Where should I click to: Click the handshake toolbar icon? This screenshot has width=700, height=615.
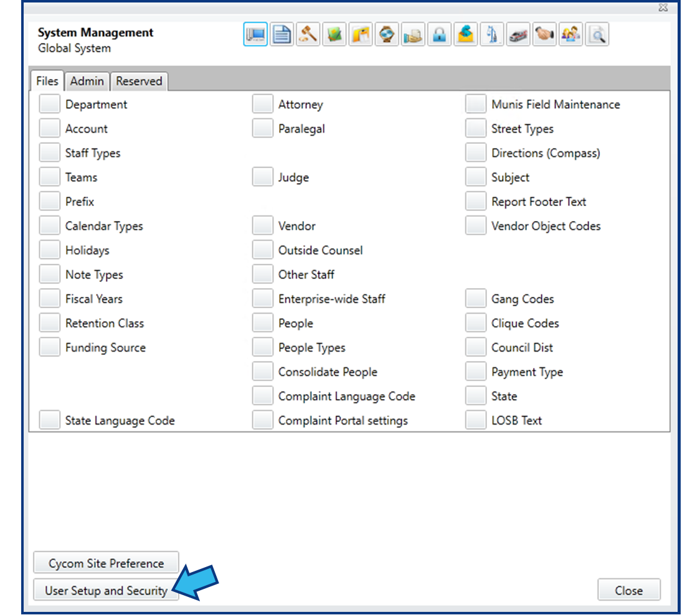(544, 34)
